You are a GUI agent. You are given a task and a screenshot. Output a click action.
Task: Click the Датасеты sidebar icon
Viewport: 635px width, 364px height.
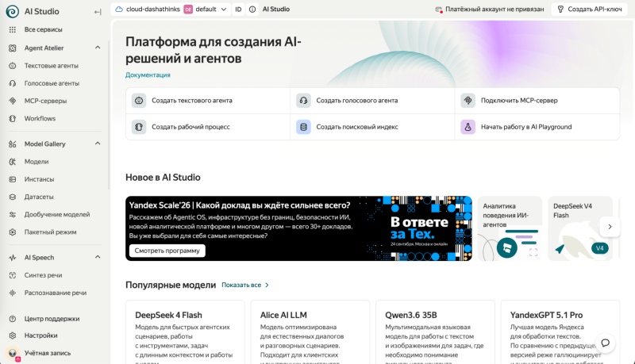(13, 197)
